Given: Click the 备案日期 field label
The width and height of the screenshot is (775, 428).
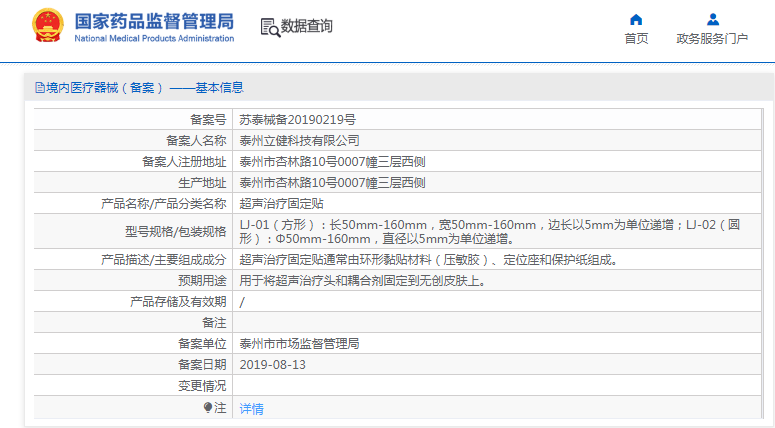Looking at the screenshot, I should 202,365.
